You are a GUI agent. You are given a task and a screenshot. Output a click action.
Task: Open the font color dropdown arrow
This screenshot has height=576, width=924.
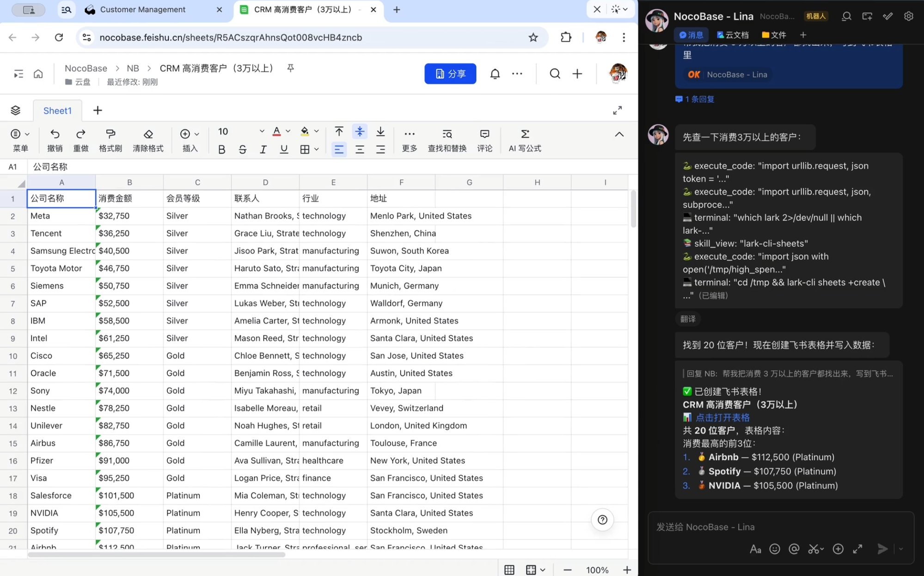click(x=288, y=132)
